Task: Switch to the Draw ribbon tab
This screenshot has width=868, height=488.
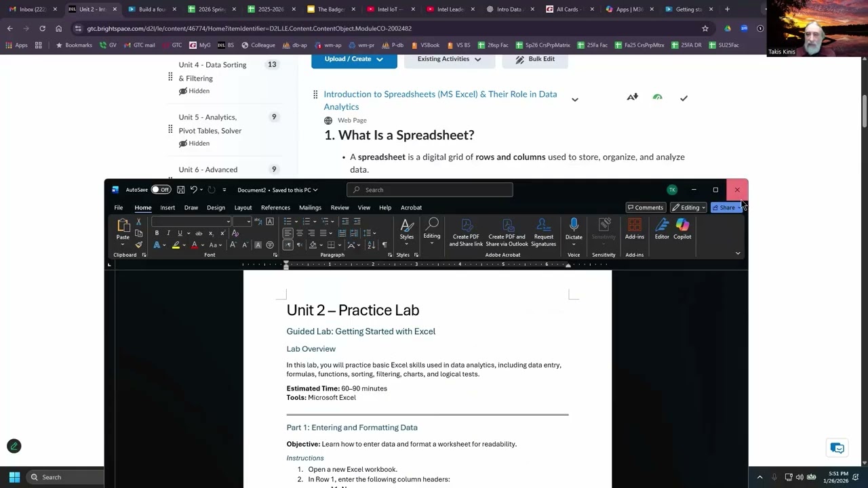Action: click(191, 207)
